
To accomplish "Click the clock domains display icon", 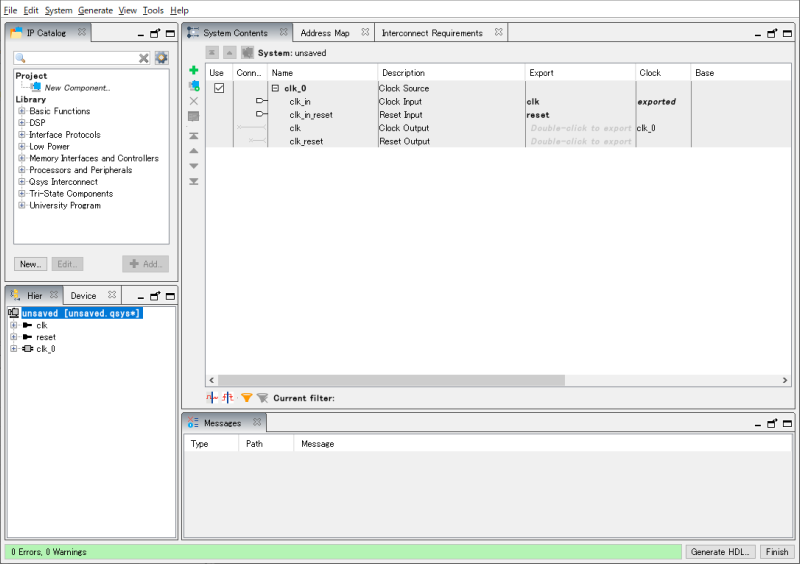I will point(212,398).
